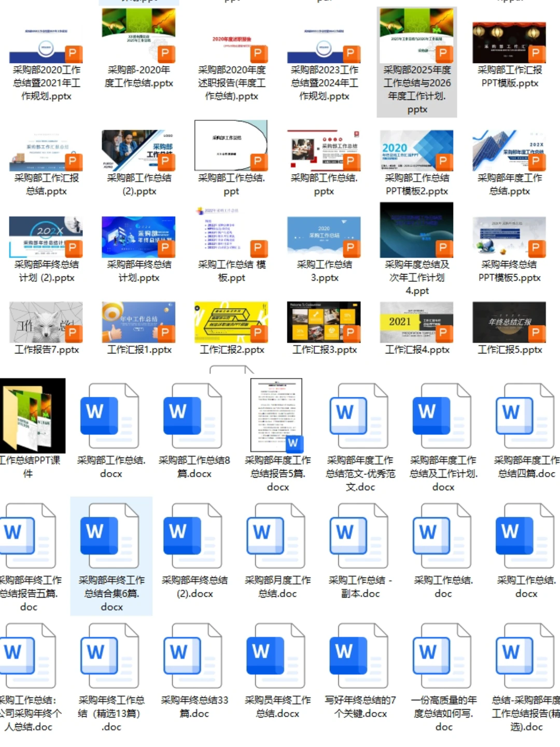560x747 pixels.
Task: Select 采购部2023工作总结暨2024年工作规划.pptx icon
Action: coord(324,44)
